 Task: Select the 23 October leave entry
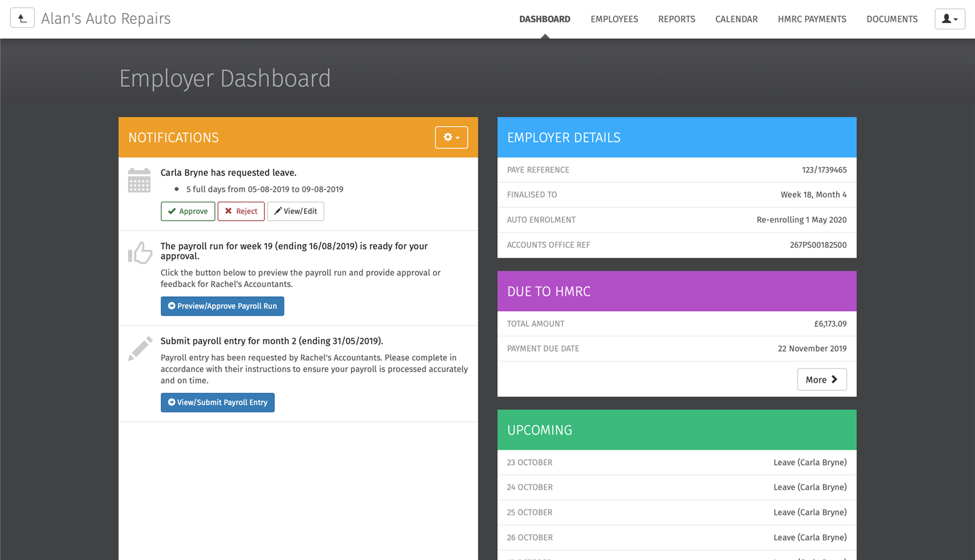(x=676, y=463)
